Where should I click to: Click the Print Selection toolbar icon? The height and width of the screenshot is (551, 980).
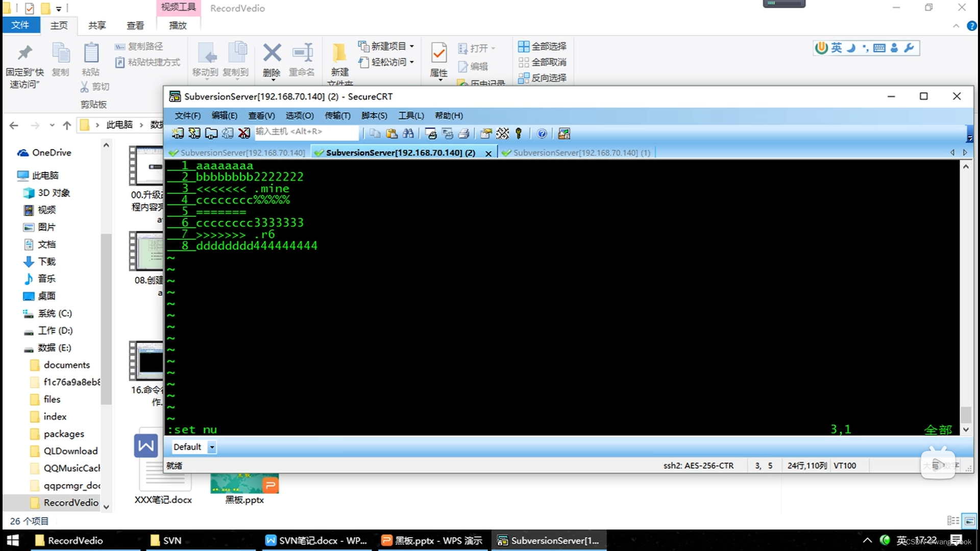pos(448,133)
